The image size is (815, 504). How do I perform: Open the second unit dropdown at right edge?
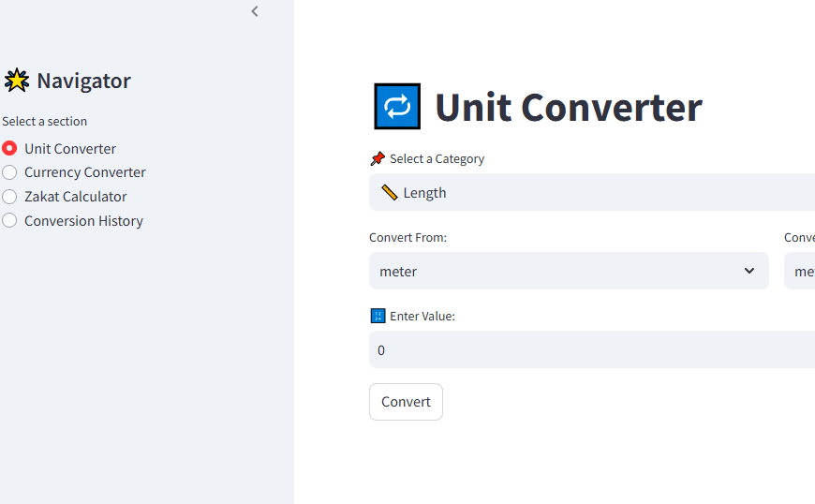799,271
